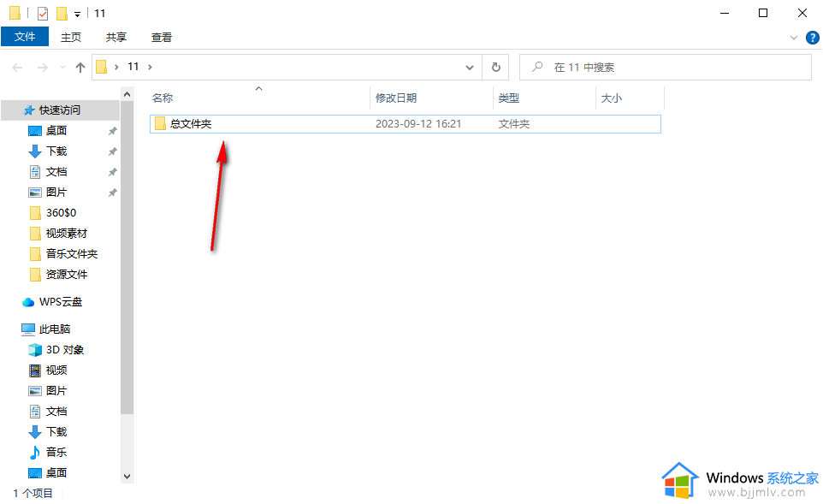Open the blue Help icon
The height and width of the screenshot is (504, 823).
point(812,38)
